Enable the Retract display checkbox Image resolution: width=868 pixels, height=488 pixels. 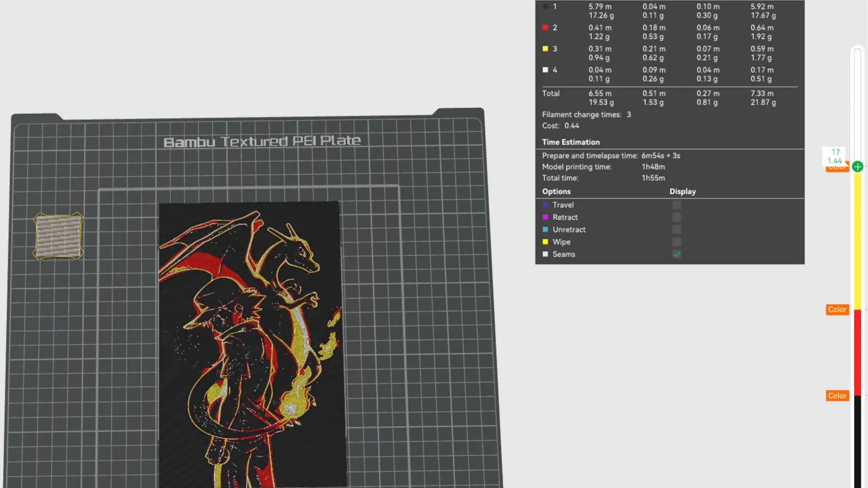tap(676, 217)
